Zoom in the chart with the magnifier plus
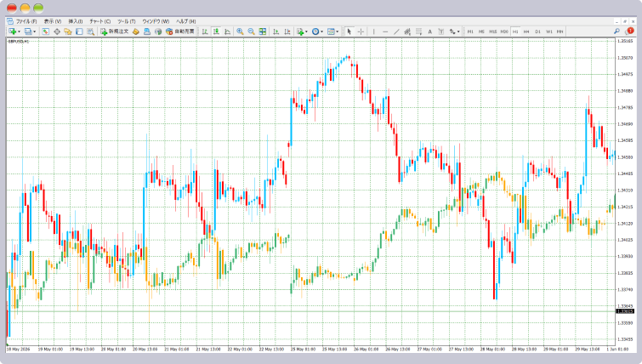The image size is (642, 364). tap(240, 31)
